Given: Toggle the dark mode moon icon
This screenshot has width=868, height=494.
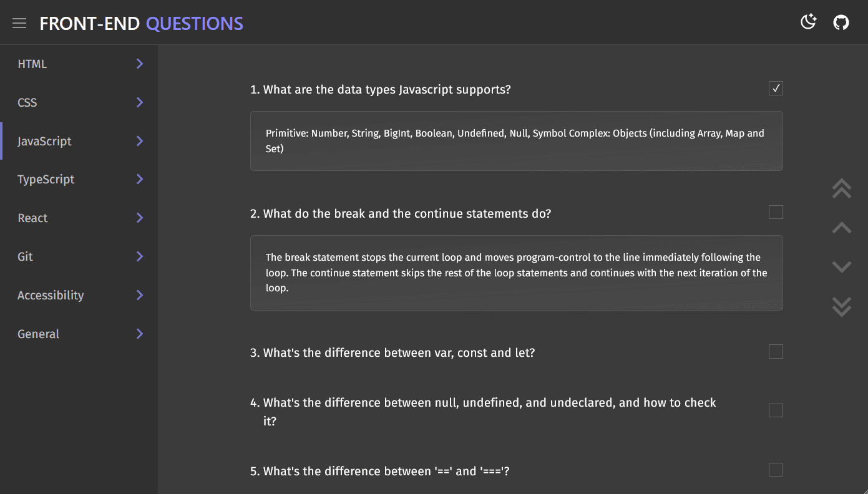Looking at the screenshot, I should pyautogui.click(x=808, y=22).
